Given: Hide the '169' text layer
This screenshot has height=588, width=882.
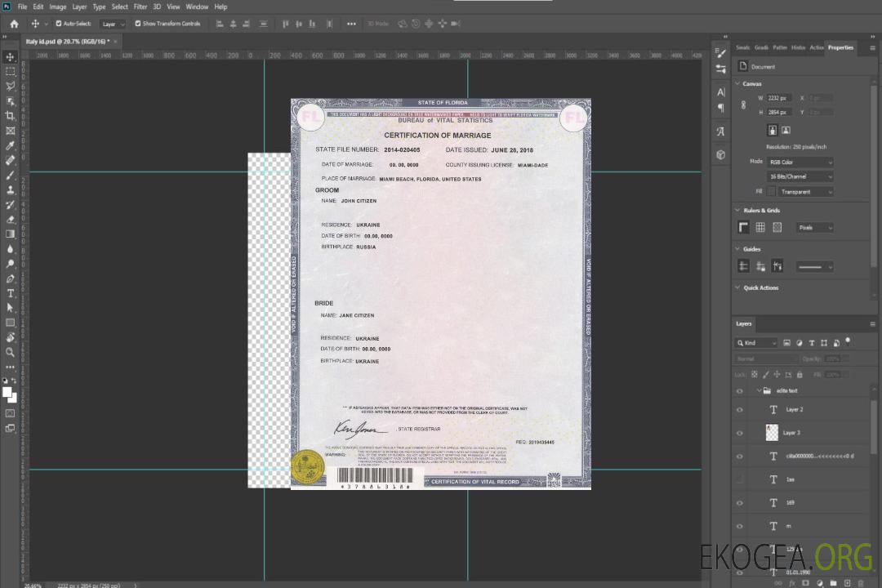Looking at the screenshot, I should click(x=740, y=502).
